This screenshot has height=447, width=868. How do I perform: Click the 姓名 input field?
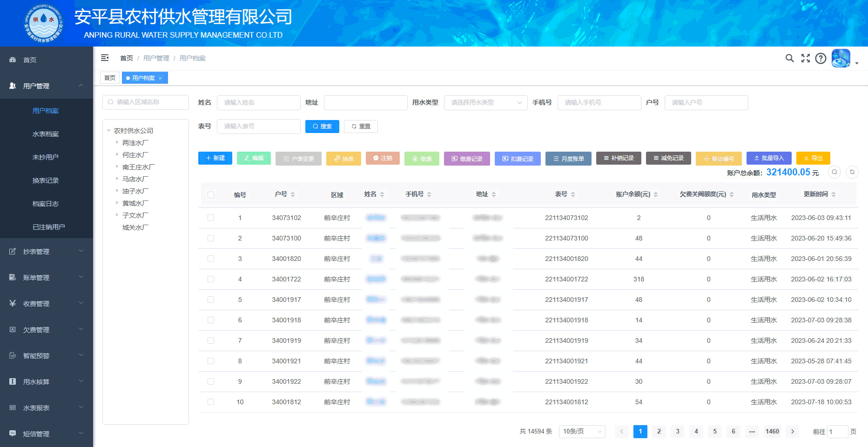point(258,103)
